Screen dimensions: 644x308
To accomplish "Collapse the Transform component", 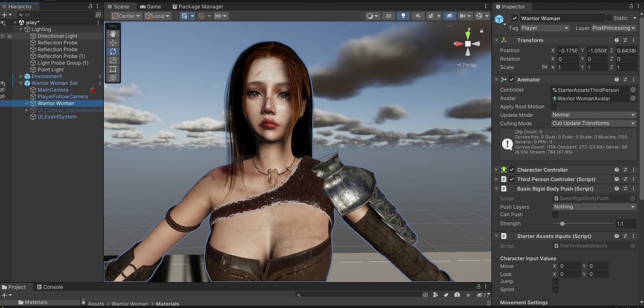I will (496, 40).
